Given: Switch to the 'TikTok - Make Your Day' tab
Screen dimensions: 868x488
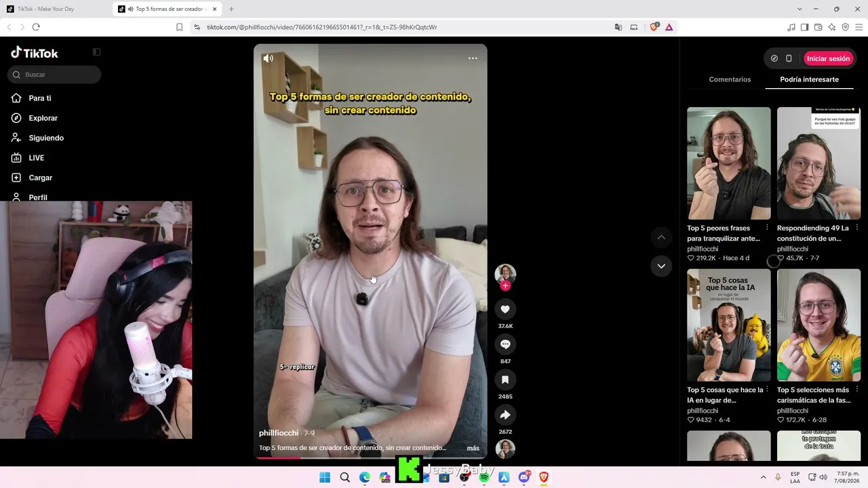Looking at the screenshot, I should point(55,9).
